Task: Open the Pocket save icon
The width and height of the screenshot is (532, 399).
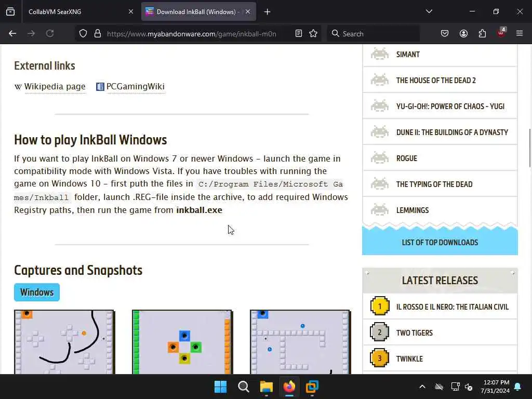Action: click(x=445, y=33)
